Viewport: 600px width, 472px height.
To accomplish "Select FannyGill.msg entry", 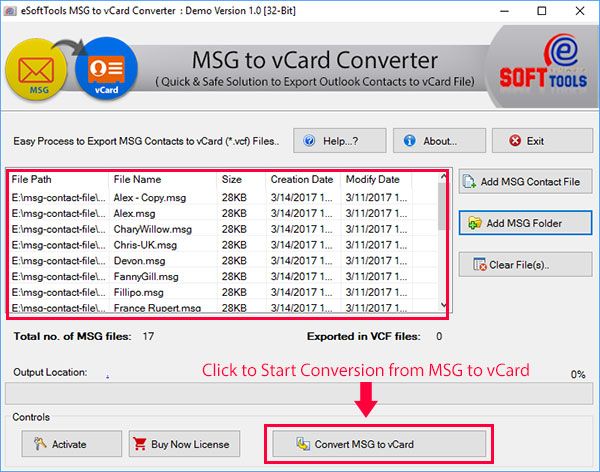I will (x=223, y=276).
